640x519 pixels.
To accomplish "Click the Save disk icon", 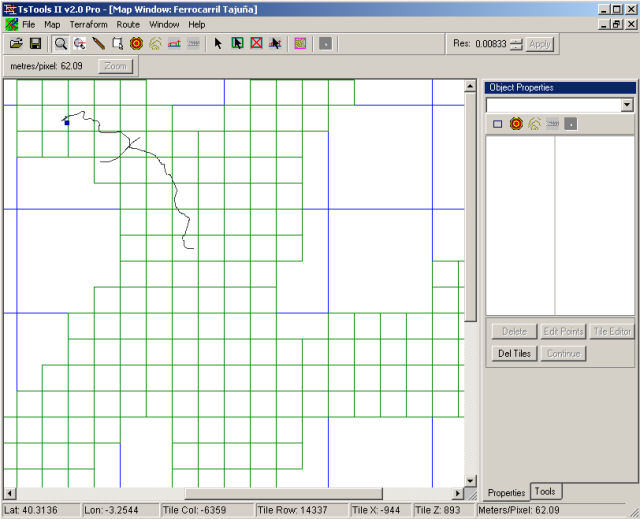I will [35, 44].
